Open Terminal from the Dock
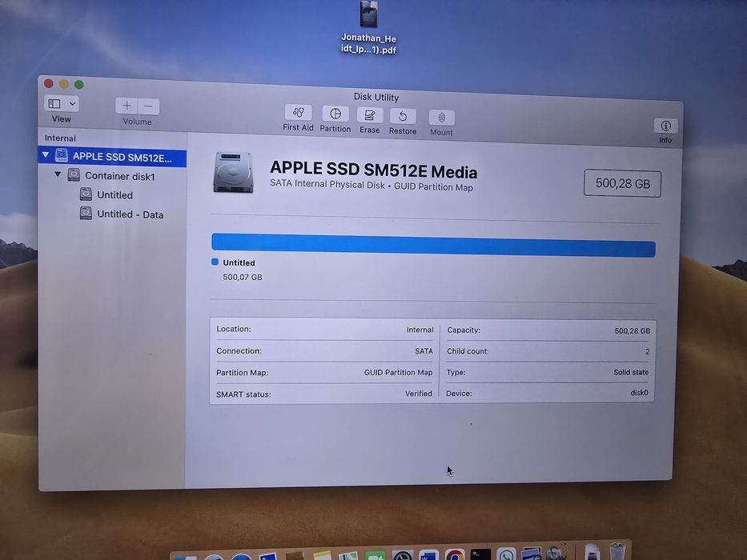 [480, 555]
